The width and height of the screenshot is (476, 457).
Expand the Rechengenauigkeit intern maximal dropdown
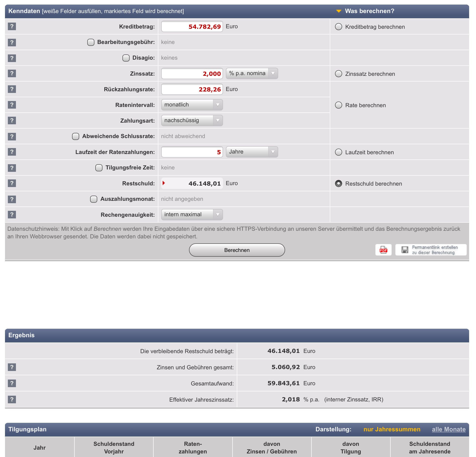click(x=192, y=215)
